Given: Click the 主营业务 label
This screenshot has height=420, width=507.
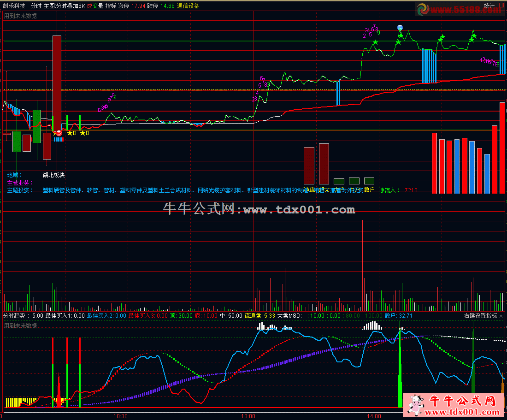Looking at the screenshot, I should tap(20, 183).
